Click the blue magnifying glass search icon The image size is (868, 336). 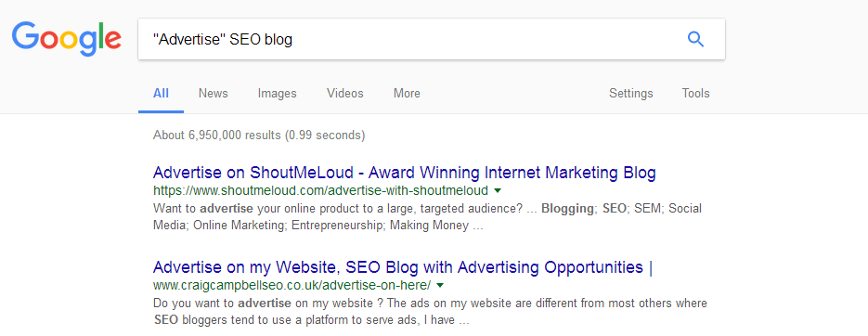point(695,39)
